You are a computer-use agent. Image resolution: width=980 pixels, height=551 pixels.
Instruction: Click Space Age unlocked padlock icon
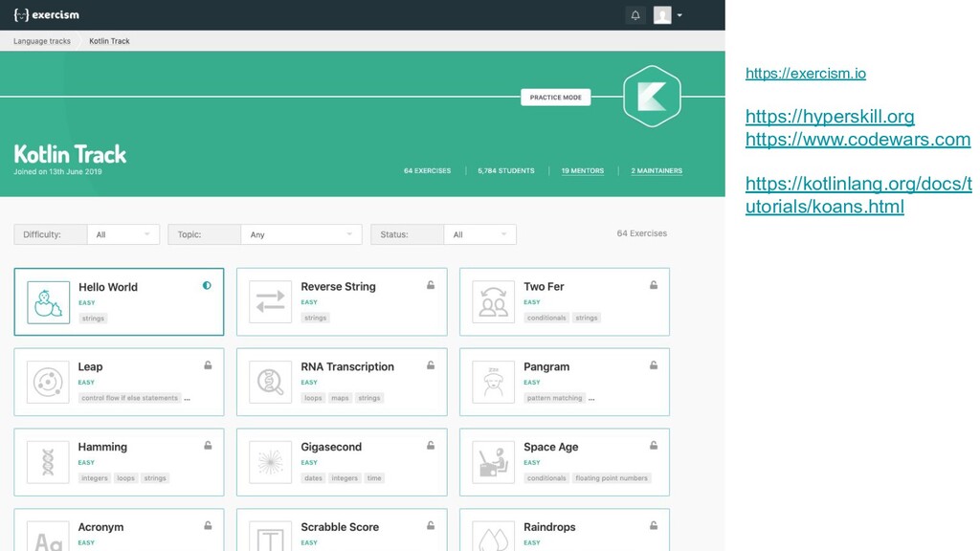tap(653, 446)
